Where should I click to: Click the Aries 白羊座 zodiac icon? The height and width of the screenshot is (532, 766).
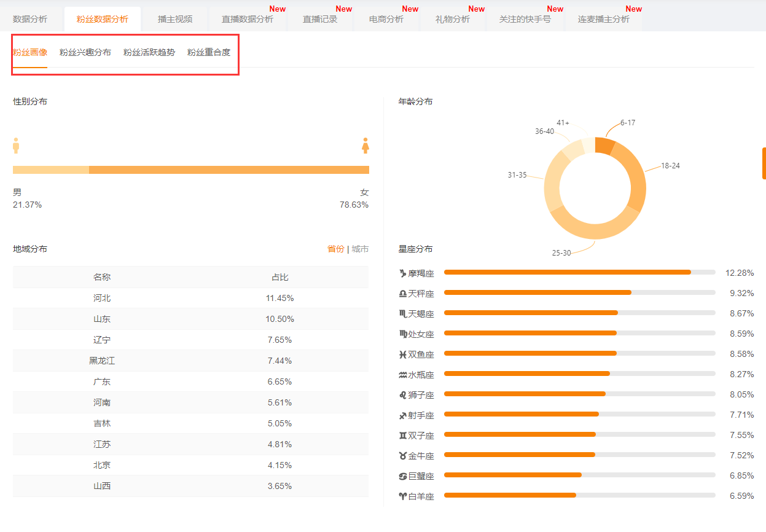coord(403,496)
